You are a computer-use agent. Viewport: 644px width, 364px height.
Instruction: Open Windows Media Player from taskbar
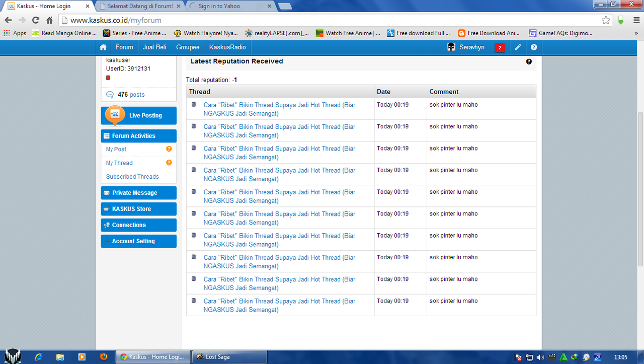pyautogui.click(x=82, y=357)
